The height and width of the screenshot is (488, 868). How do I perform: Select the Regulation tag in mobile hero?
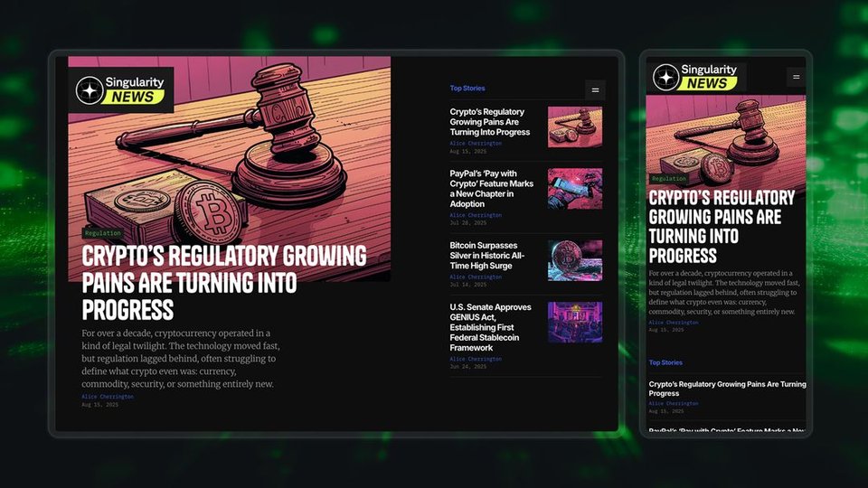pos(669,179)
